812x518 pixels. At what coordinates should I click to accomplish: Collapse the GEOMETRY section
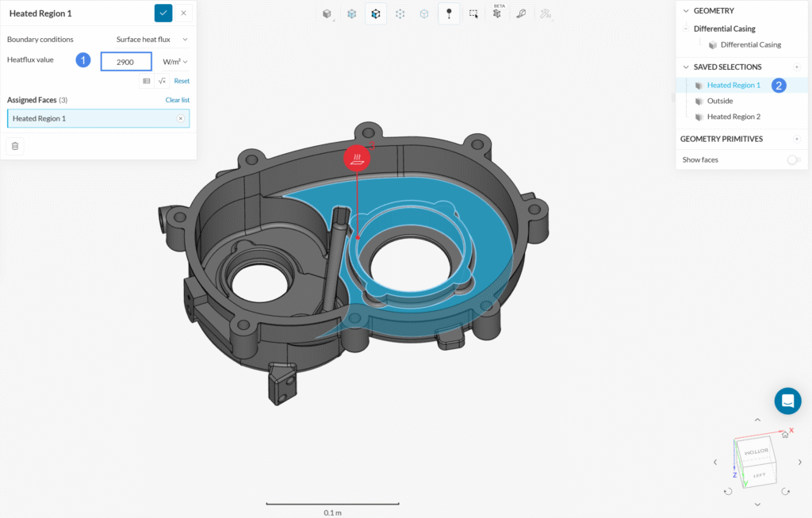click(x=687, y=10)
